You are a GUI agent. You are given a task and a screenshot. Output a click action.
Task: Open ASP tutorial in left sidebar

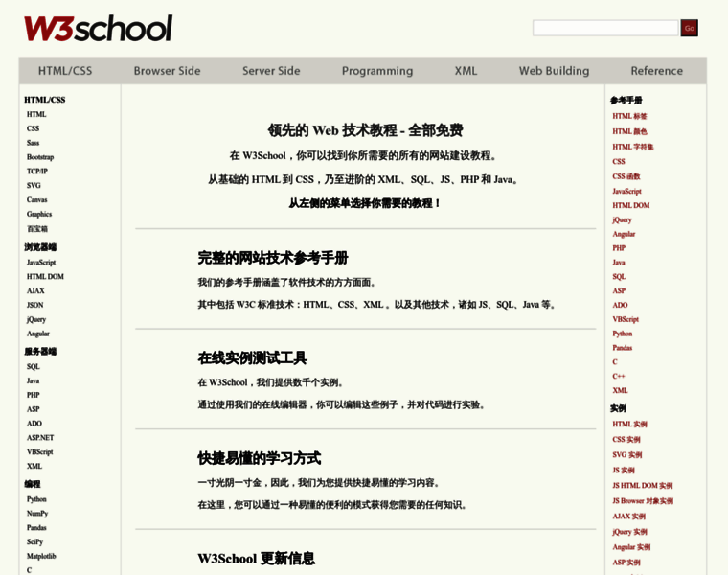[33, 409]
